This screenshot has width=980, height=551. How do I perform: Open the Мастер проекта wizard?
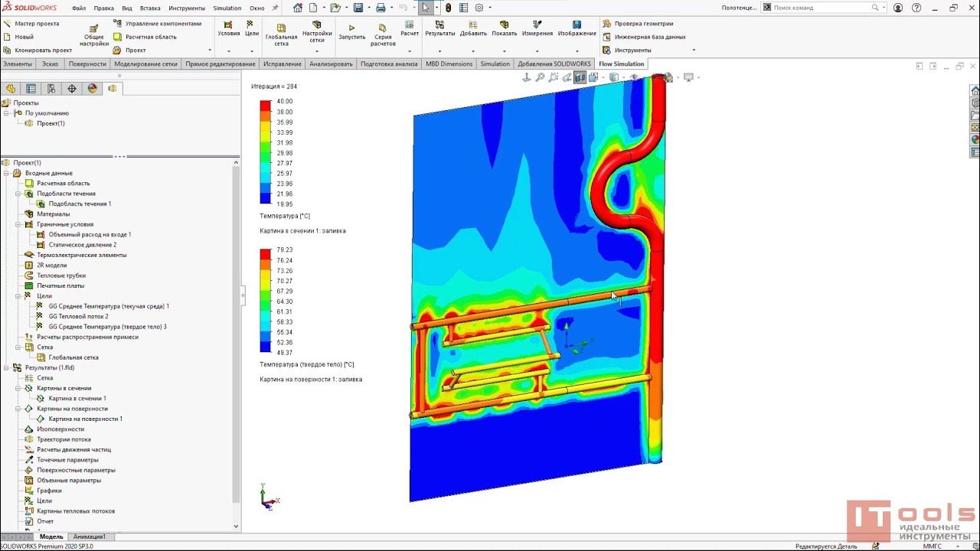point(31,23)
